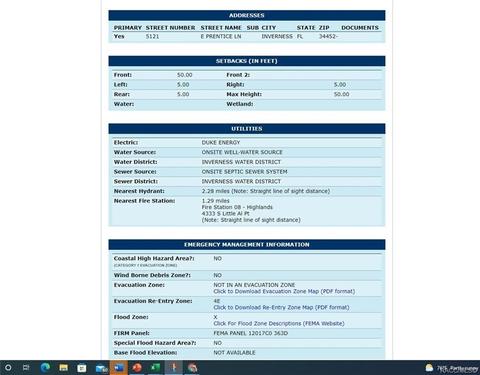Click to Download Re-Entry Zone Map PDF

(x=281, y=307)
